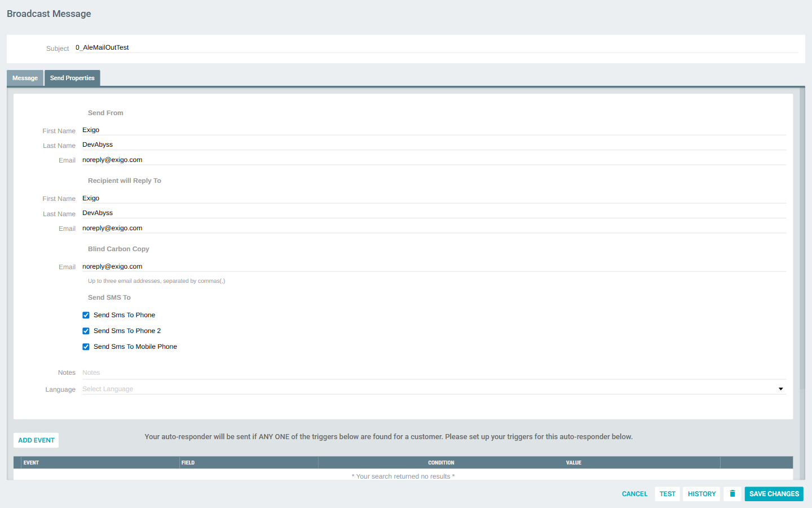
Task: Open the HISTORY button
Action: (x=701, y=494)
